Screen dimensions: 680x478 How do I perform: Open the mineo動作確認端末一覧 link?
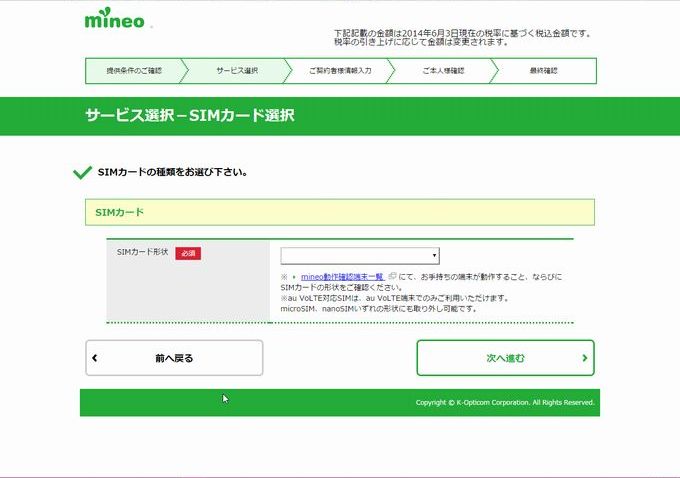[342, 277]
